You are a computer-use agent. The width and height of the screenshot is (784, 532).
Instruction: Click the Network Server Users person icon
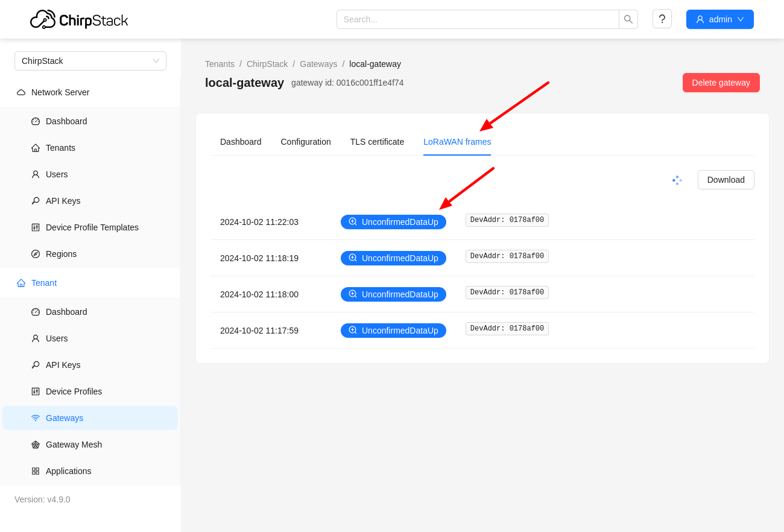(x=36, y=174)
